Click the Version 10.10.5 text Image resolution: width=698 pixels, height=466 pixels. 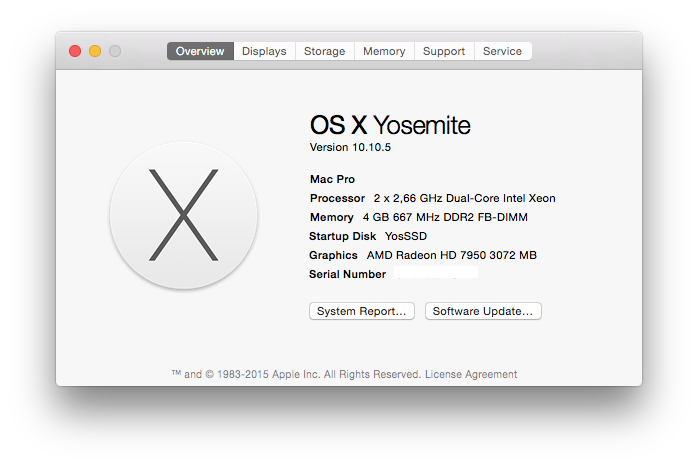350,147
